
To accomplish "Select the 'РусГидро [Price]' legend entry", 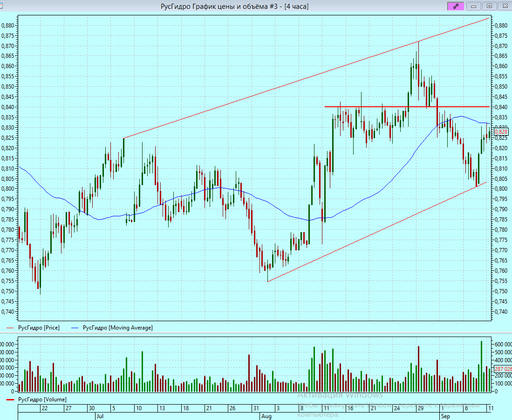I will (x=39, y=328).
